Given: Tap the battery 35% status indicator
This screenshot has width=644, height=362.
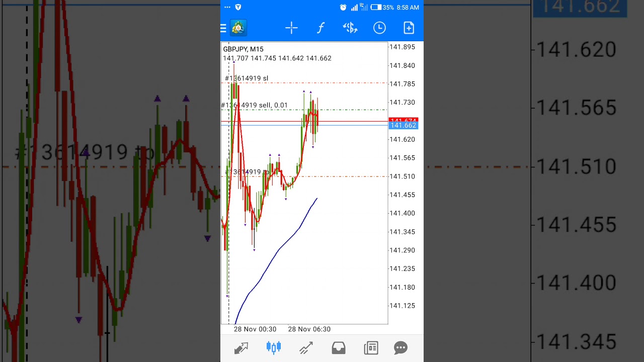Looking at the screenshot, I should (x=382, y=8).
